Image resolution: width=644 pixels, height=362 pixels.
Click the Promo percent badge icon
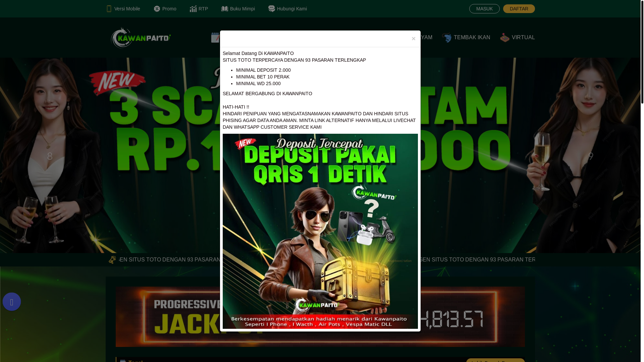click(157, 9)
